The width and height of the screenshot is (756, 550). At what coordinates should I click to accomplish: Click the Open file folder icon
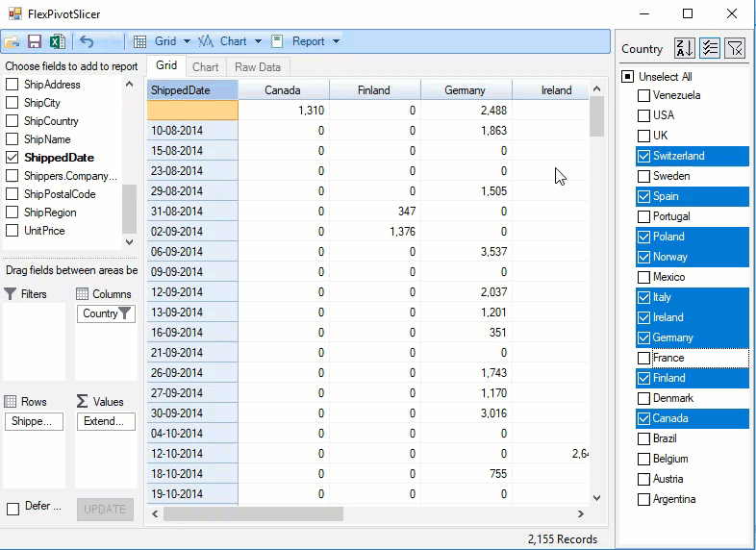tap(13, 41)
